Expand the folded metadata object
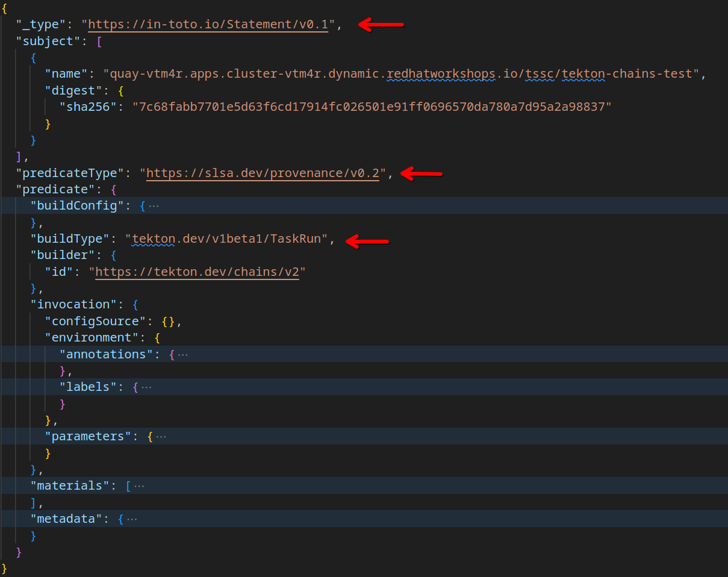This screenshot has width=728, height=577. coord(132,519)
